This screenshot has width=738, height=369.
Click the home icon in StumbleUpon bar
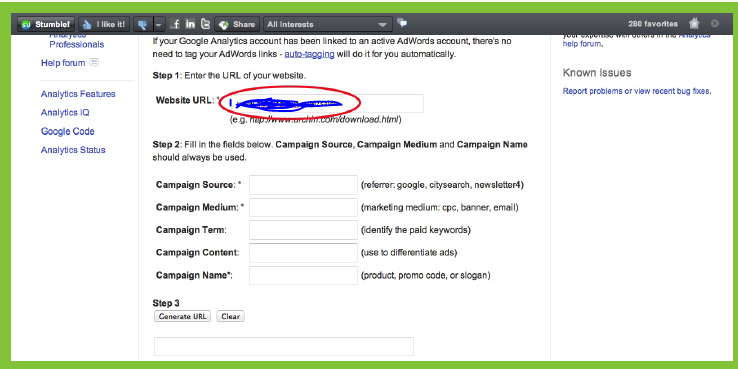click(x=694, y=24)
